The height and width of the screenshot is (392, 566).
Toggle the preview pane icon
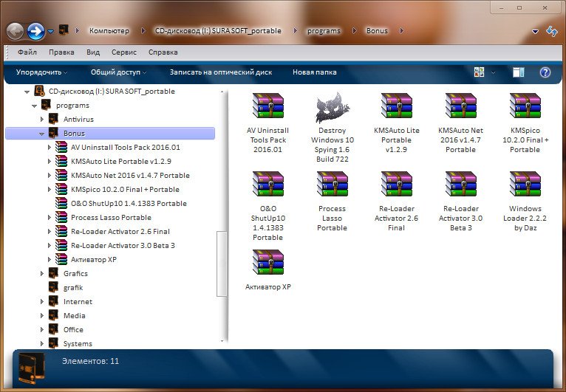pos(519,72)
